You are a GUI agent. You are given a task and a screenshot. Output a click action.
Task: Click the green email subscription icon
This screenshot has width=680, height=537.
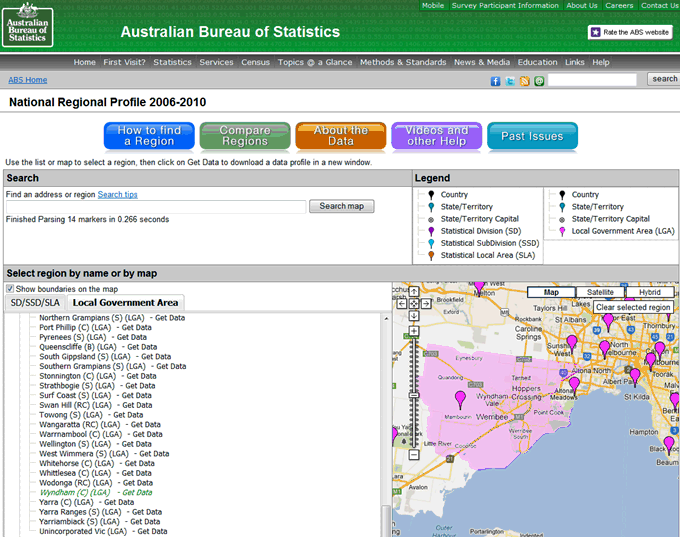point(539,80)
